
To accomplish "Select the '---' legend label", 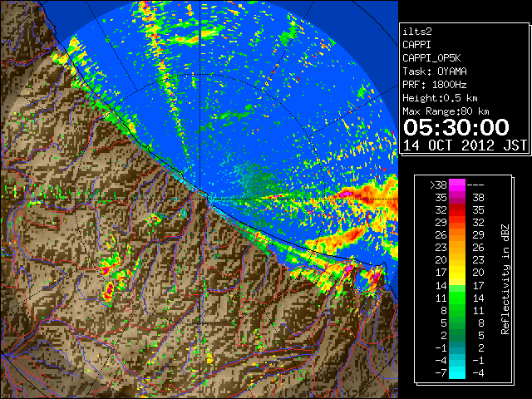I will (475, 185).
